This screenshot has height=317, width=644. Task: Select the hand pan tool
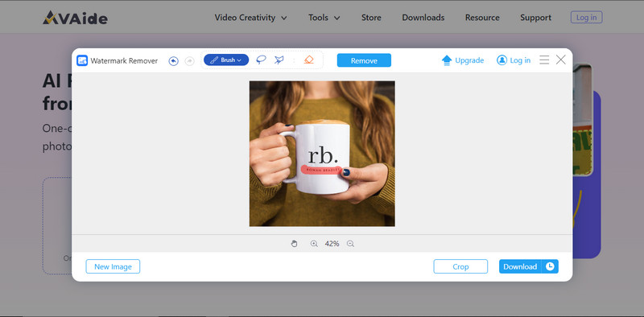(294, 244)
